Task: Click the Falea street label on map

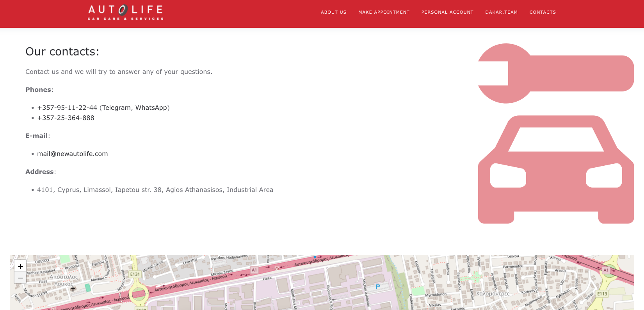Action: tap(267, 278)
